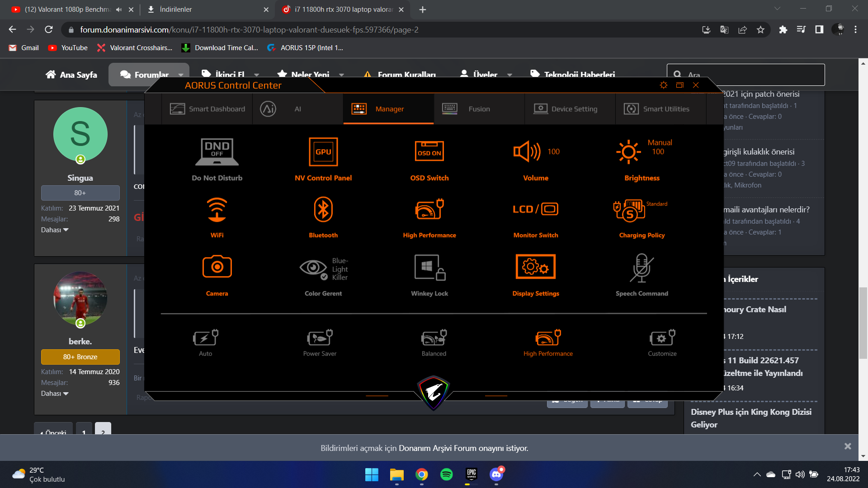868x488 pixels.
Task: Dismiss the notification permission banner
Action: 848,446
